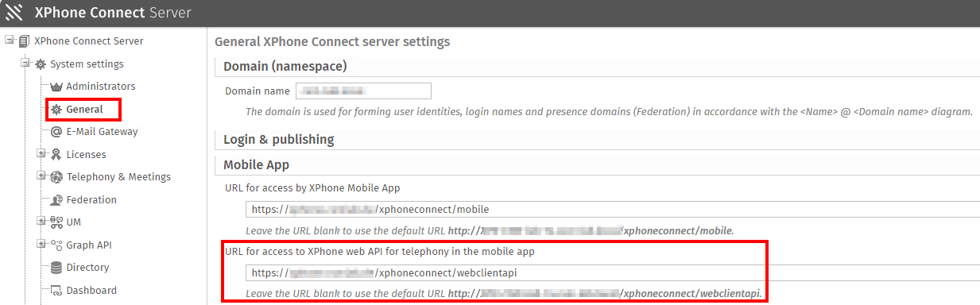The width and height of the screenshot is (980, 305).
Task: Expand the Graph API tree node
Action: tap(41, 245)
